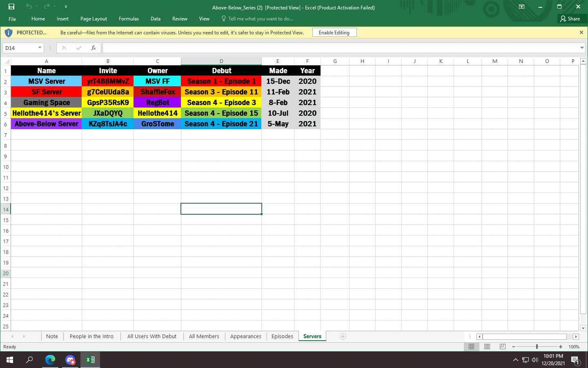This screenshot has height=368, width=588.
Task: Switch to the Review tab
Action: coord(180,19)
